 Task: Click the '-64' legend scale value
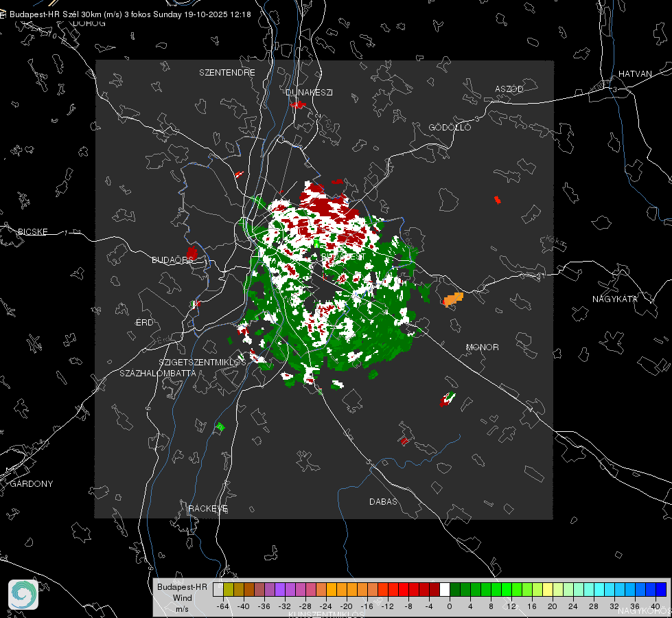223,606
